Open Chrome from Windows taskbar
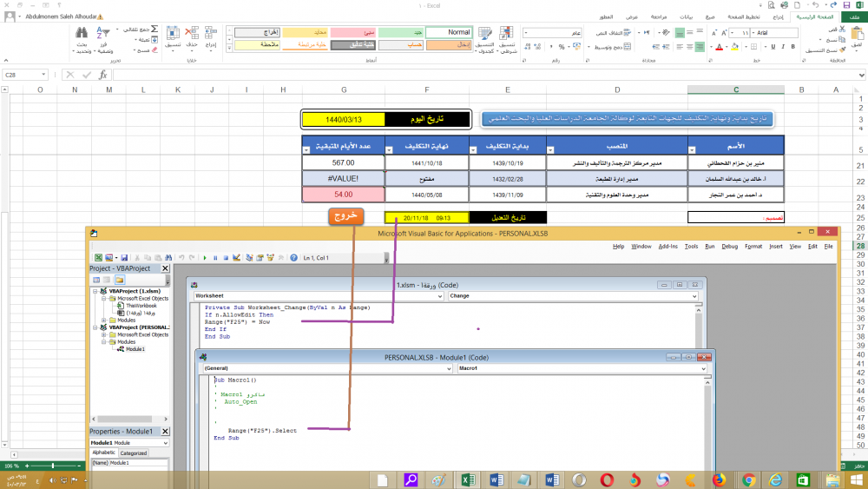Screen dimensions: 868x489 click(748, 479)
